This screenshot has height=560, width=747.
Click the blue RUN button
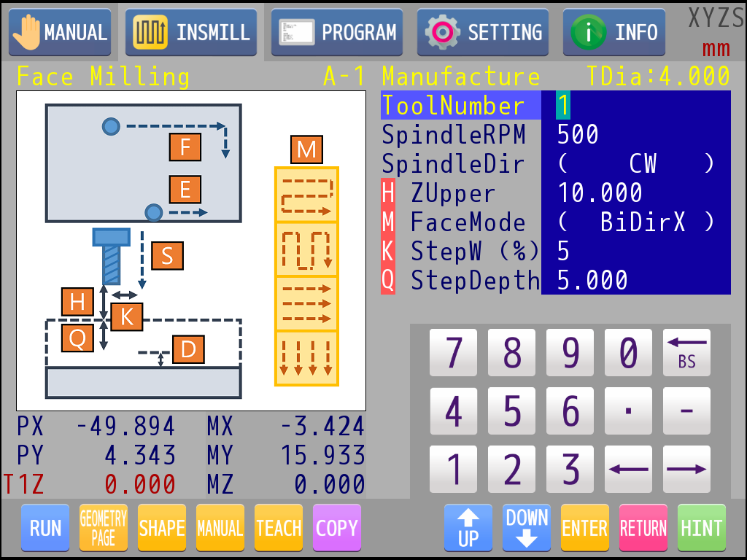coord(45,528)
